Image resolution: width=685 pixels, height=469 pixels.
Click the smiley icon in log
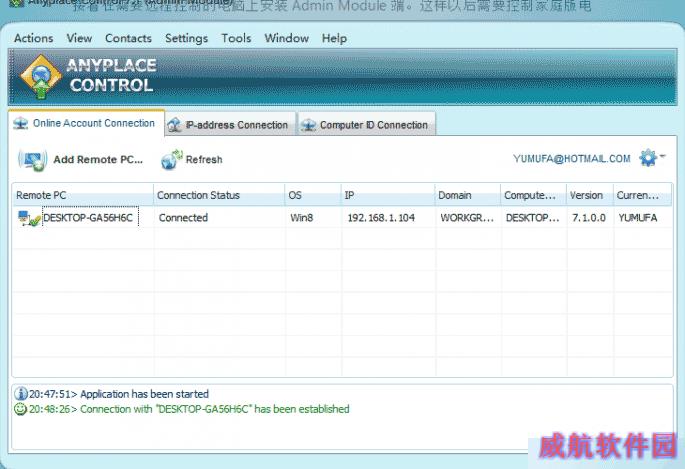point(21,409)
